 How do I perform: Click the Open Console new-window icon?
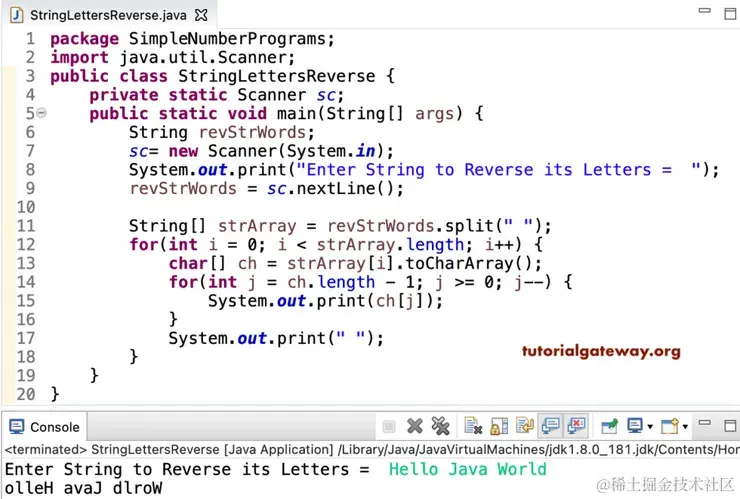tap(670, 426)
